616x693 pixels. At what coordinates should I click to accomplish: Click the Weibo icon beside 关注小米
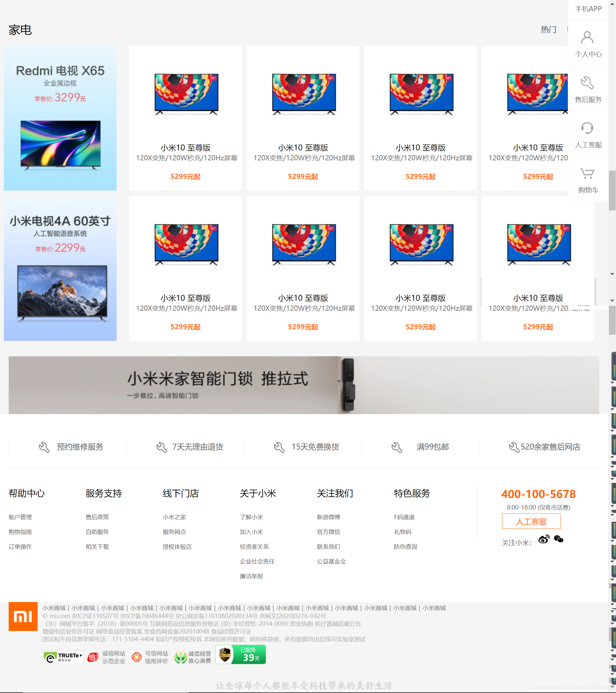tap(544, 539)
